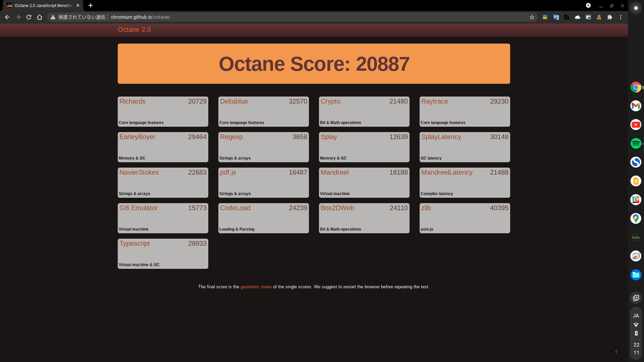Image resolution: width=644 pixels, height=362 pixels.
Task: Select the zlib score 40395
Action: [x=499, y=208]
